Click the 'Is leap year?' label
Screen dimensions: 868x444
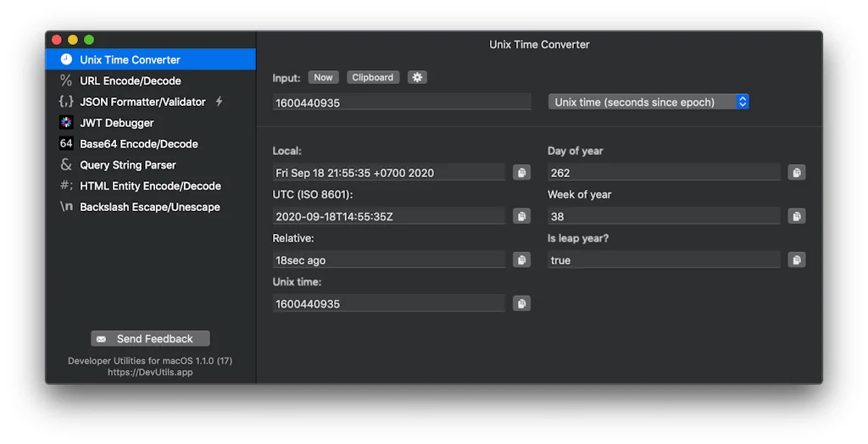click(x=578, y=238)
